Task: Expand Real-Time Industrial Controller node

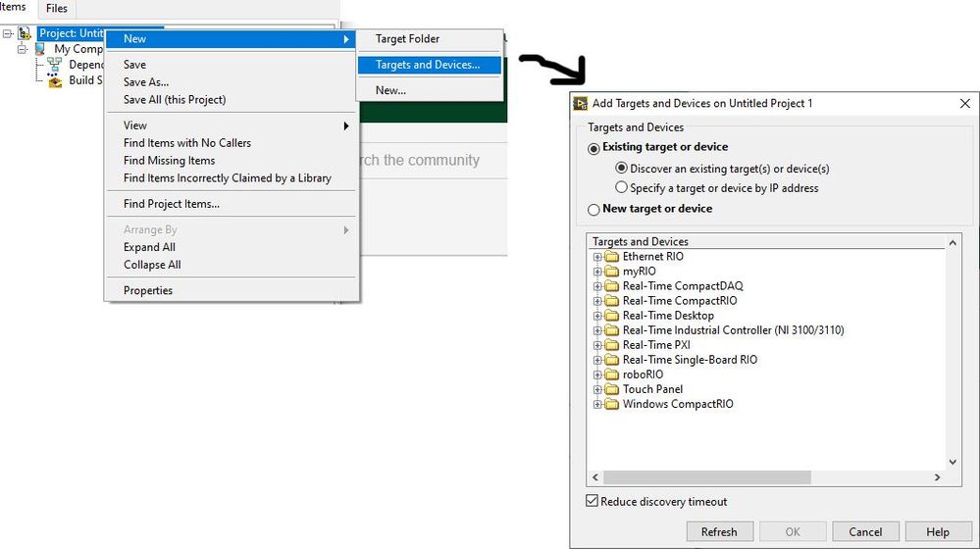Action: [x=597, y=330]
